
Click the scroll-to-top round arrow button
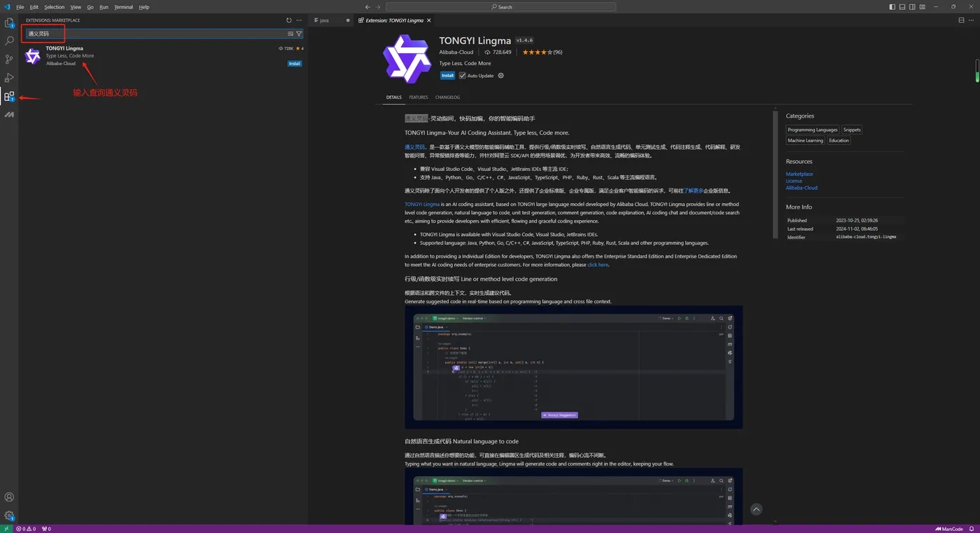[x=756, y=509]
